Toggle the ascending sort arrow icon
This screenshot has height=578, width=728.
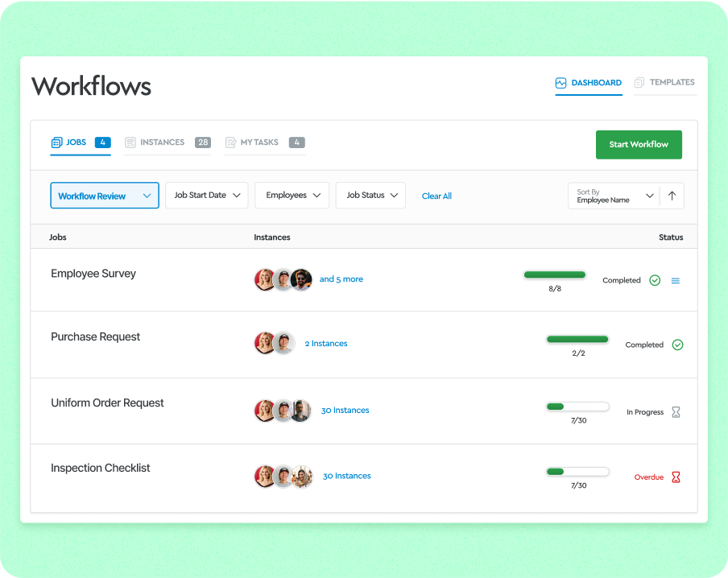(672, 196)
